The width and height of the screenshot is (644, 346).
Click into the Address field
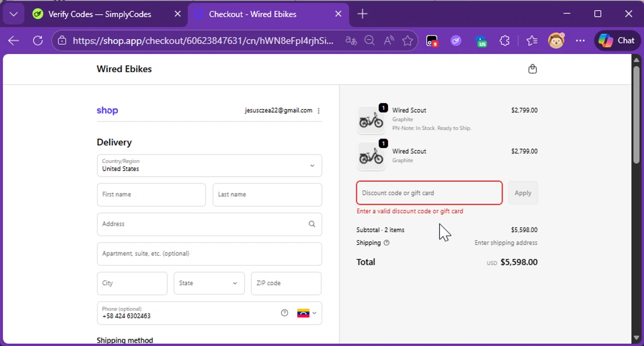[x=210, y=224]
